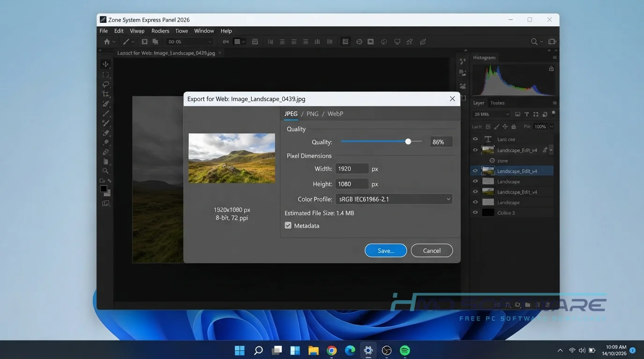Click the default colors icon in toolbox
Screen dimensions: 644x359
(102, 180)
